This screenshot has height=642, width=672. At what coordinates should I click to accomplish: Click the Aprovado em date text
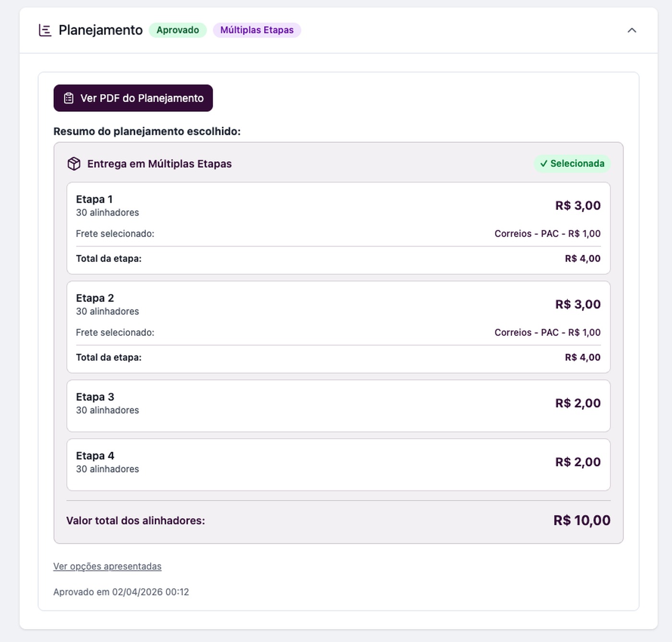121,592
